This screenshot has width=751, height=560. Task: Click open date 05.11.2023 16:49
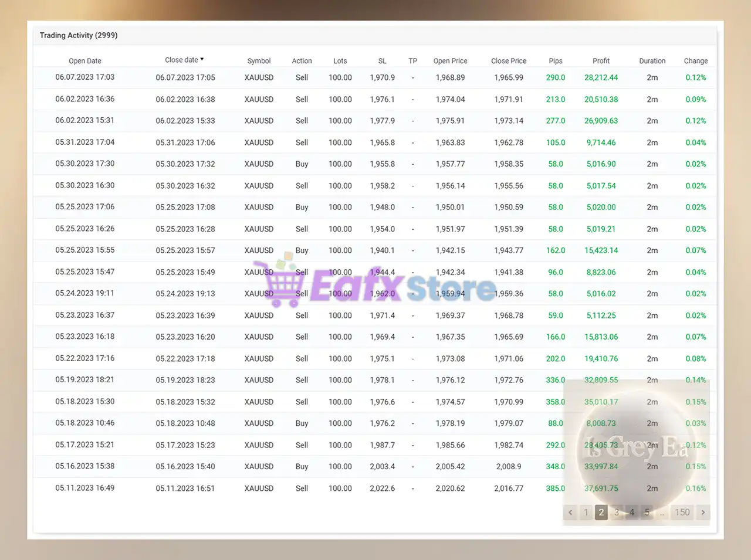85,488
